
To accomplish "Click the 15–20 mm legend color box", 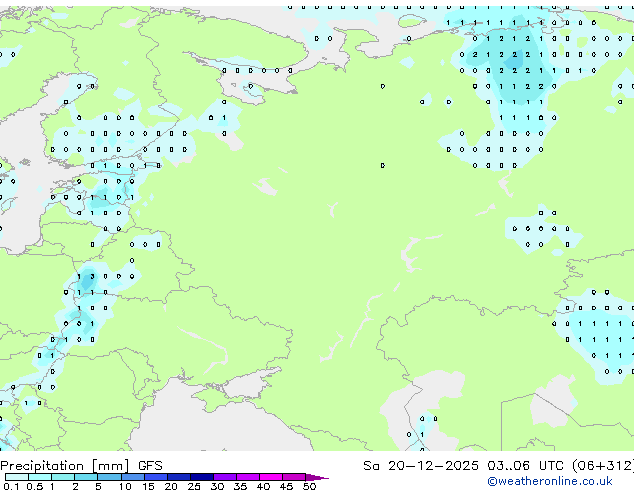I will click(x=156, y=477).
